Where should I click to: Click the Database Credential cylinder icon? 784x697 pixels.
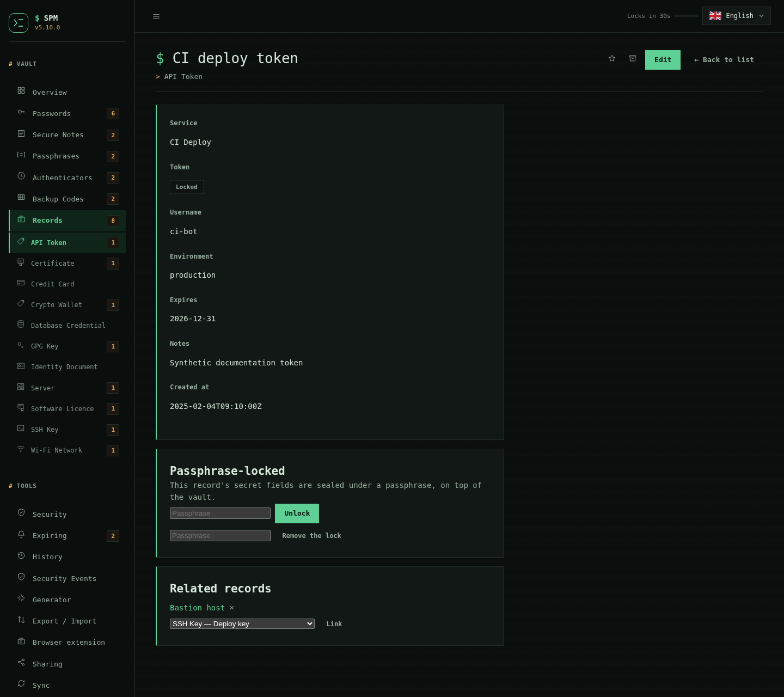tap(21, 325)
